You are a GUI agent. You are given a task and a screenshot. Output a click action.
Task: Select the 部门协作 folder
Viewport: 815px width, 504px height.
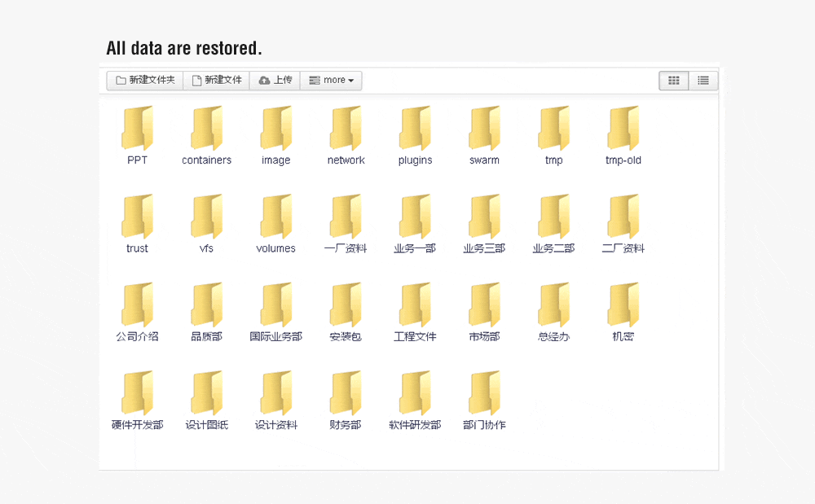tap(484, 394)
